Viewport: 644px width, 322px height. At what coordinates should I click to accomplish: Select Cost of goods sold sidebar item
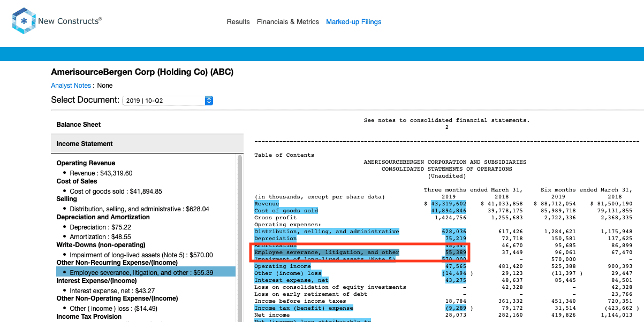click(116, 191)
